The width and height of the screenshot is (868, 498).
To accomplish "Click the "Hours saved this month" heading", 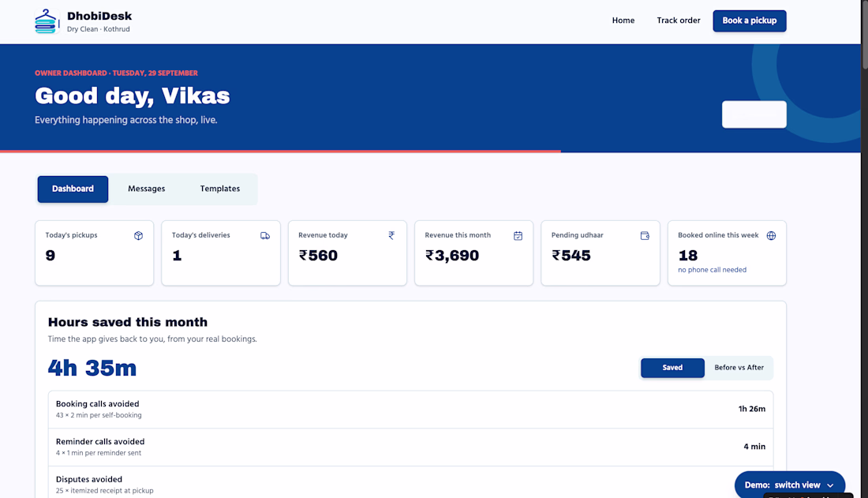I will coord(128,323).
